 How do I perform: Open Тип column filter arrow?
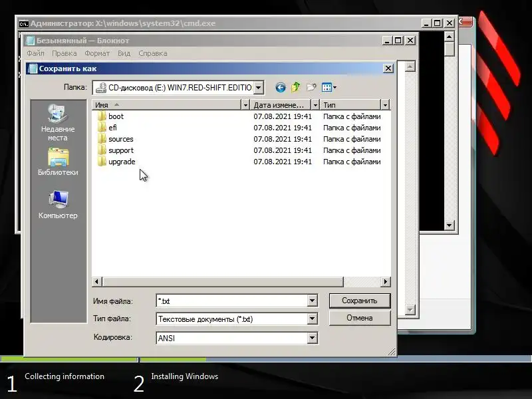pos(385,105)
